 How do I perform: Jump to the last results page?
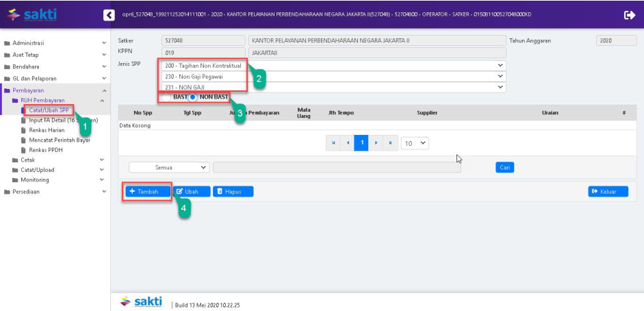[390, 143]
